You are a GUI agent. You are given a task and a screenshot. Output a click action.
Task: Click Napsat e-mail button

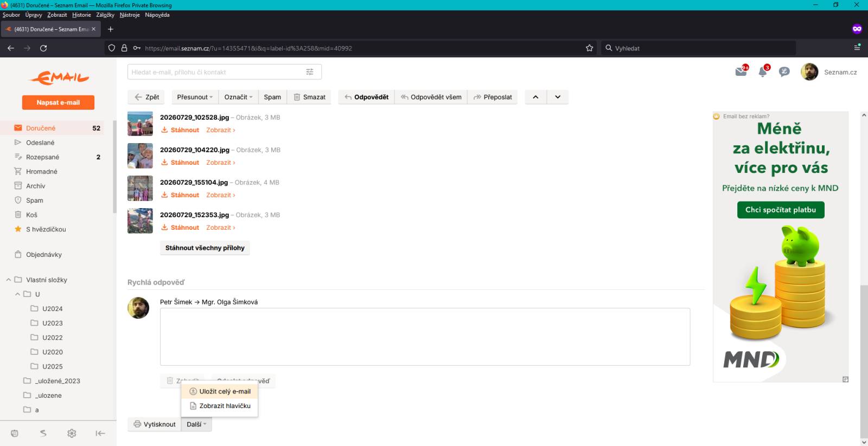coord(58,102)
